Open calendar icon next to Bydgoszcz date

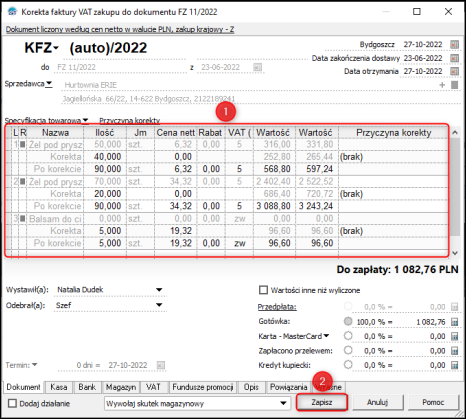454,44
